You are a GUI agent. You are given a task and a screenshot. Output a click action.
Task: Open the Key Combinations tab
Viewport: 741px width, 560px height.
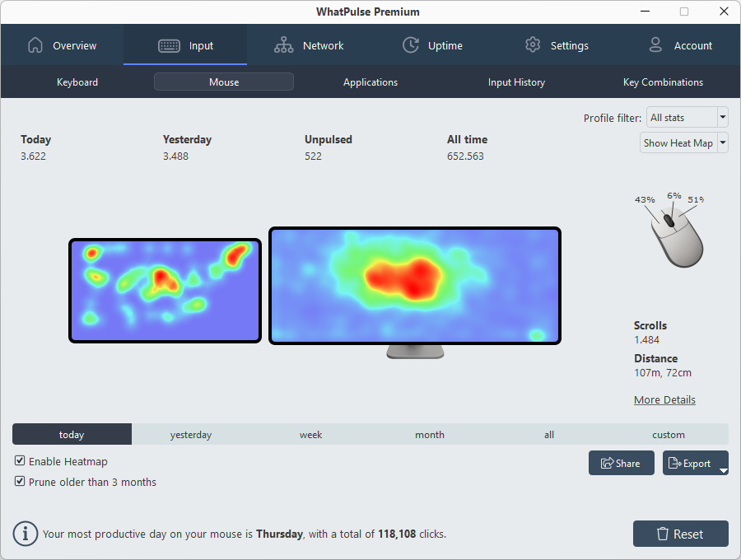point(663,82)
